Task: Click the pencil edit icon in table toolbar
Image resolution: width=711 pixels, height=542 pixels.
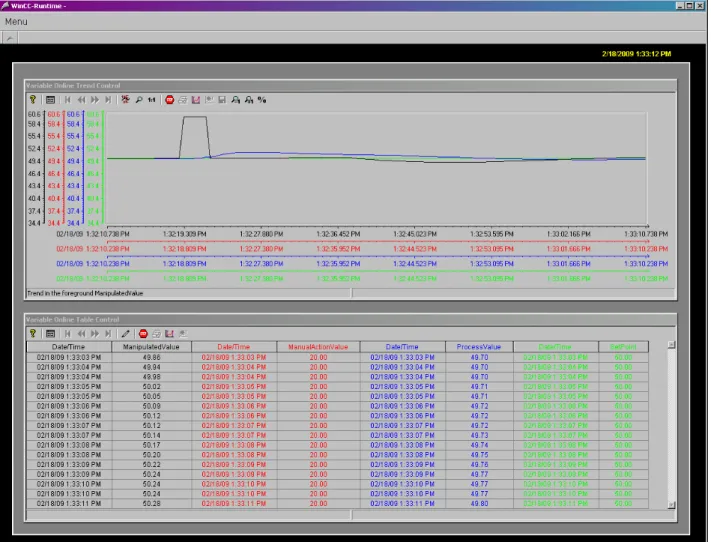Action: pyautogui.click(x=125, y=334)
